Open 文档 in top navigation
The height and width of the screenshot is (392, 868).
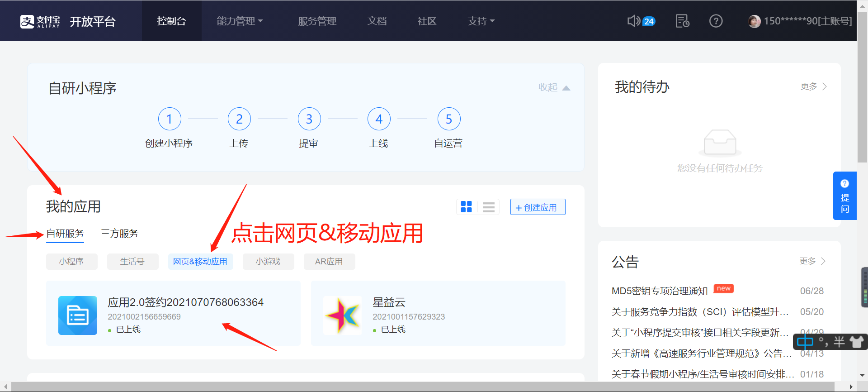coord(377,21)
